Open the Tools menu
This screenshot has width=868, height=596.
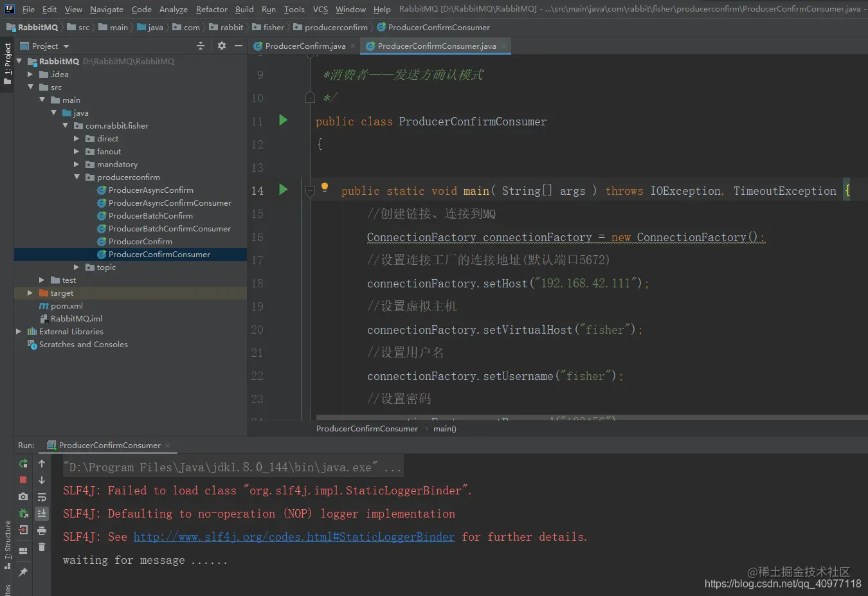click(x=294, y=9)
